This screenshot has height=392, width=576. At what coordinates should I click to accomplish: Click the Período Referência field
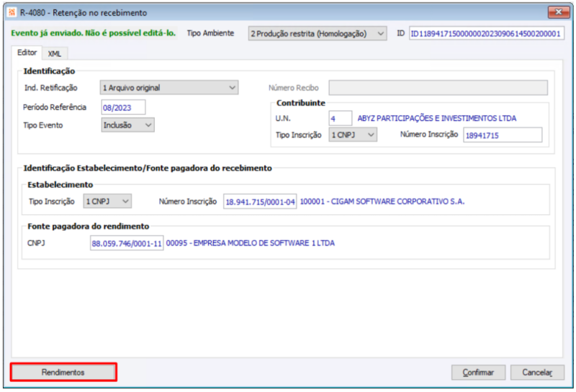123,108
